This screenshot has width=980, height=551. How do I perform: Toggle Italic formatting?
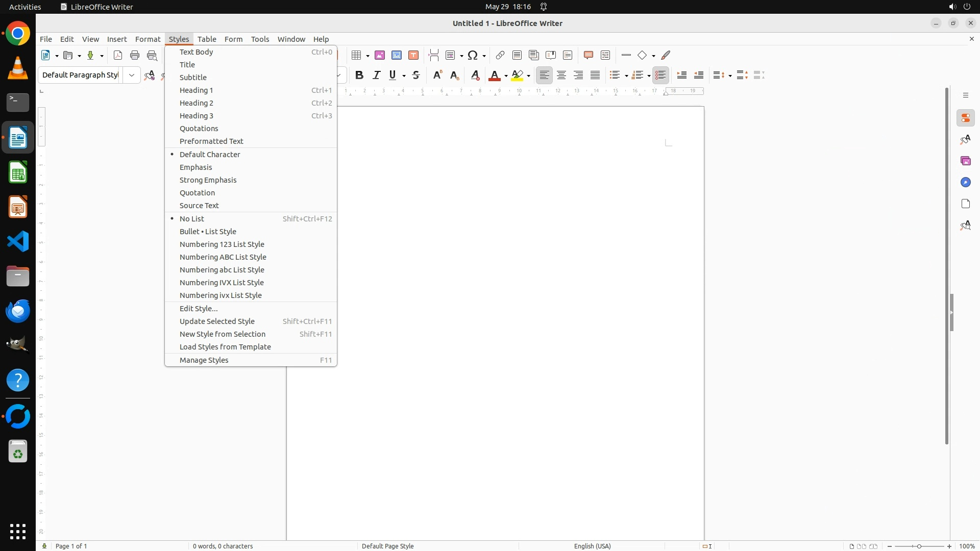(376, 75)
